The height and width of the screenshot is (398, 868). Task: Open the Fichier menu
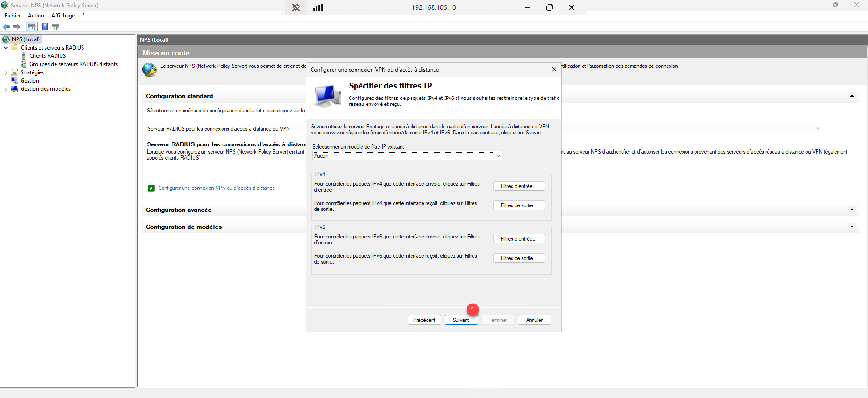pyautogui.click(x=12, y=16)
